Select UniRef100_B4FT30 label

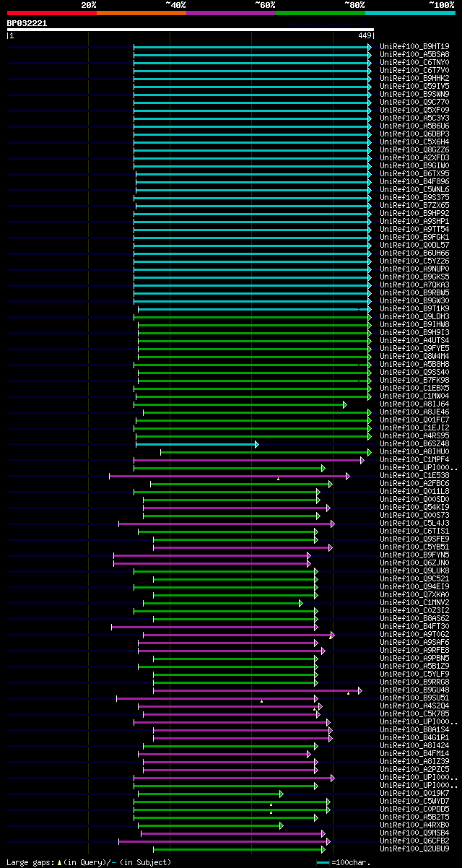(x=414, y=626)
